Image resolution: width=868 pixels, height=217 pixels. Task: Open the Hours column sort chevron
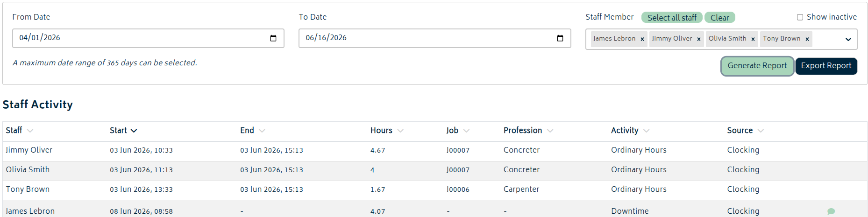(400, 131)
